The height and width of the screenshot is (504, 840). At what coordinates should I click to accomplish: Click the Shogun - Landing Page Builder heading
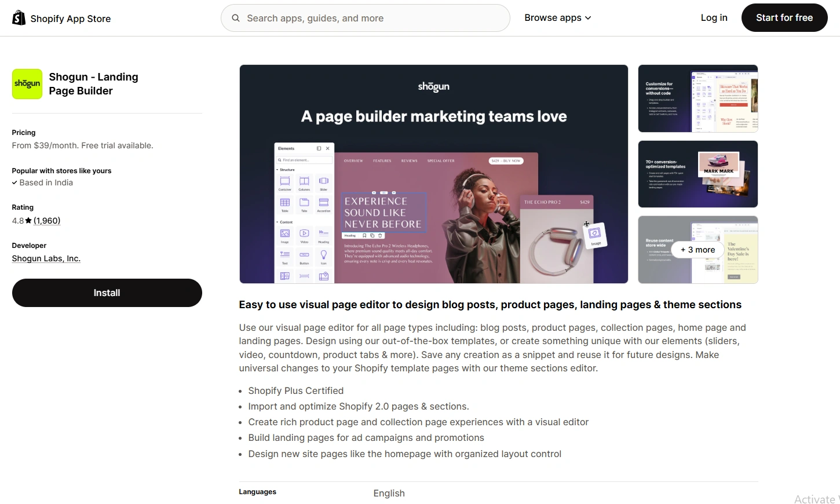93,84
